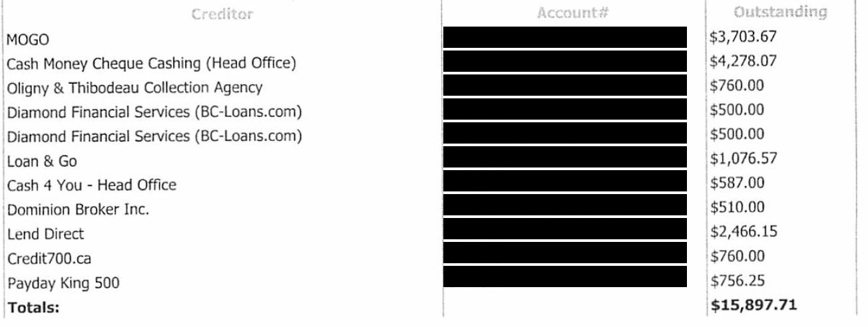
Task: Select Dominion Broker Inc. row
Action: 78,209
